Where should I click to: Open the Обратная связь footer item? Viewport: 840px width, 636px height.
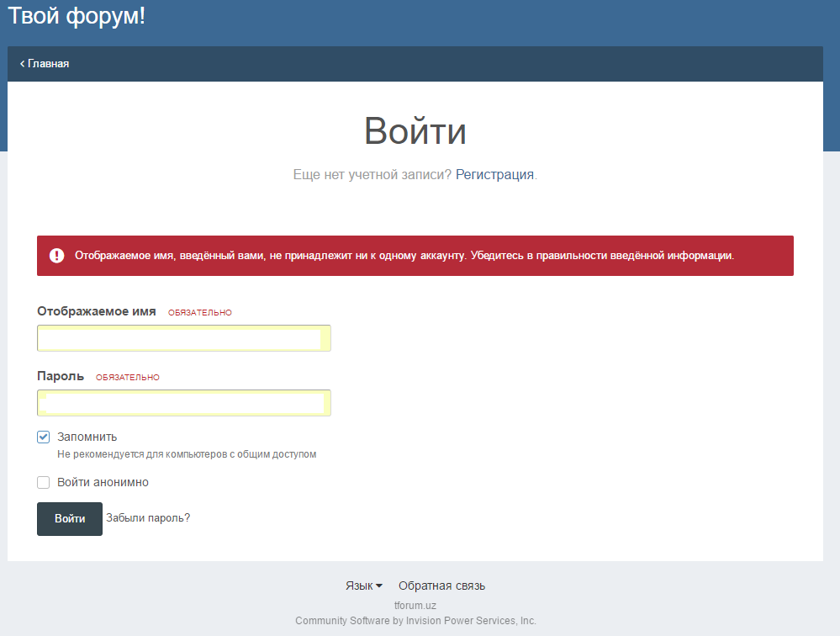[x=441, y=586]
